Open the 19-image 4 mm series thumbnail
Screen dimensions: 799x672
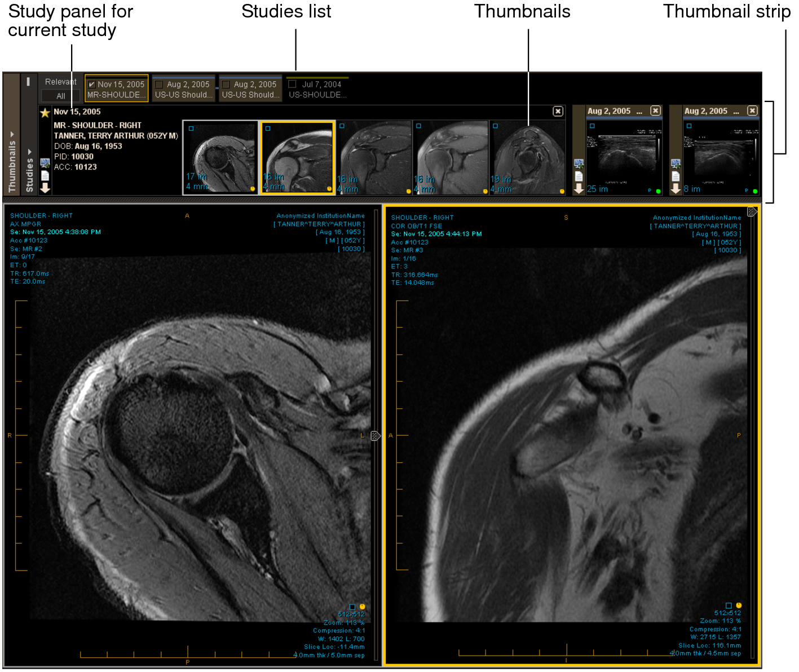pyautogui.click(x=527, y=158)
